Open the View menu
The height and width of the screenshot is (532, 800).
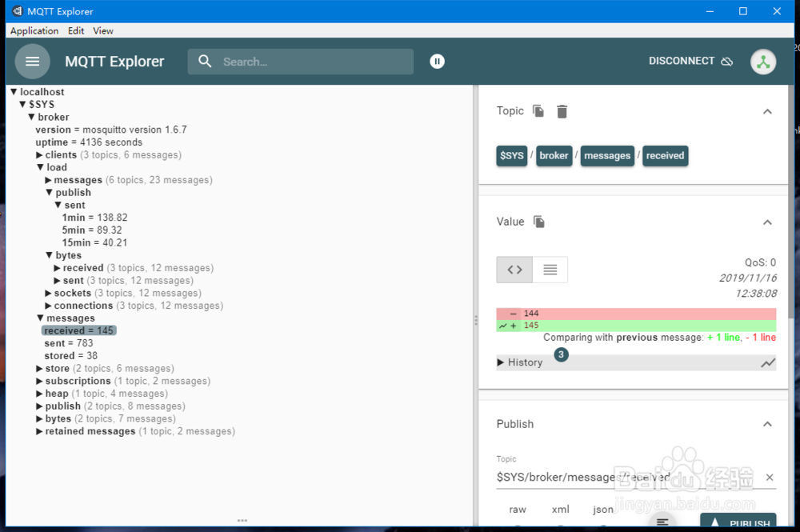[x=102, y=30]
